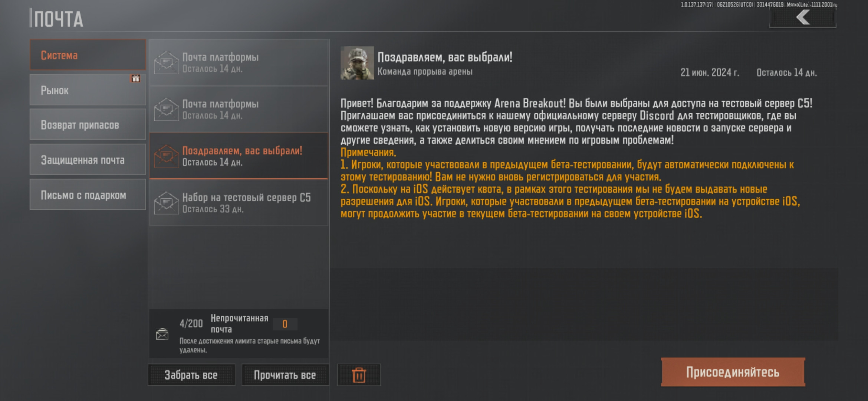Screen dimensions: 868x401
Task: Select the Защищенная почта tab
Action: pyautogui.click(x=88, y=160)
